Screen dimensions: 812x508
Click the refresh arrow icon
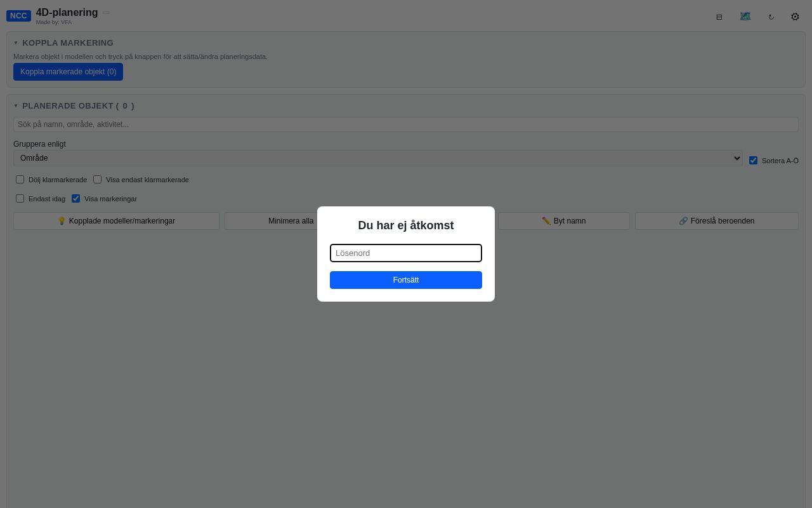(771, 17)
